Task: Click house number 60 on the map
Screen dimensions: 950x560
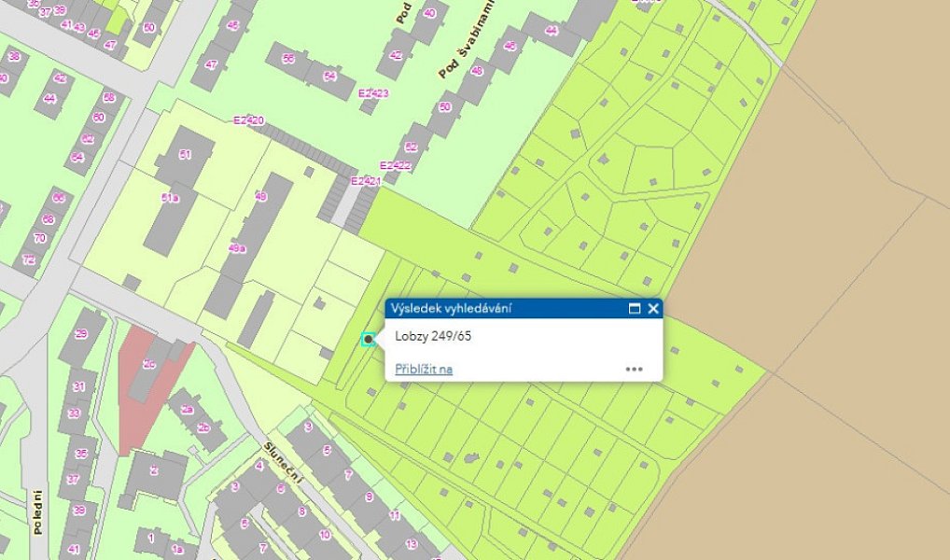Action: [x=99, y=117]
